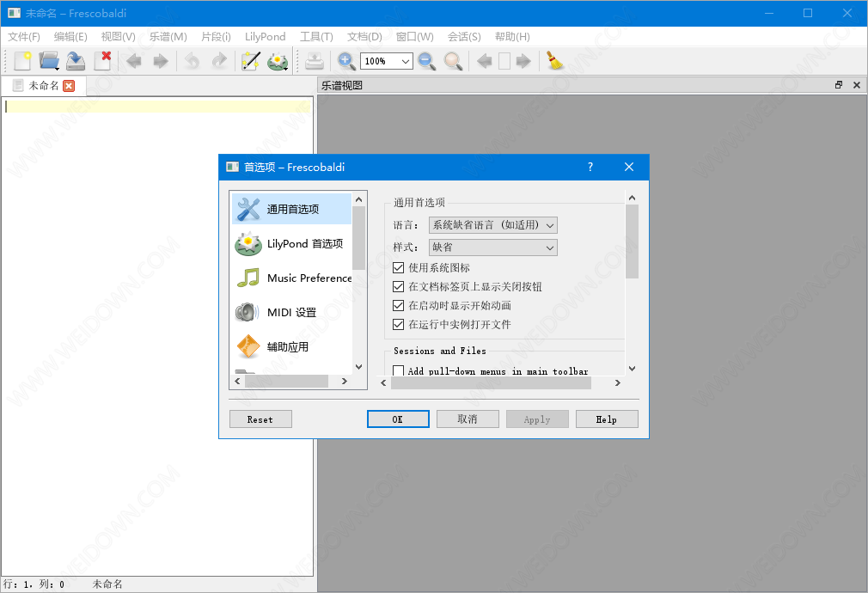
Task: Click the New document toolbar icon
Action: pos(22,61)
